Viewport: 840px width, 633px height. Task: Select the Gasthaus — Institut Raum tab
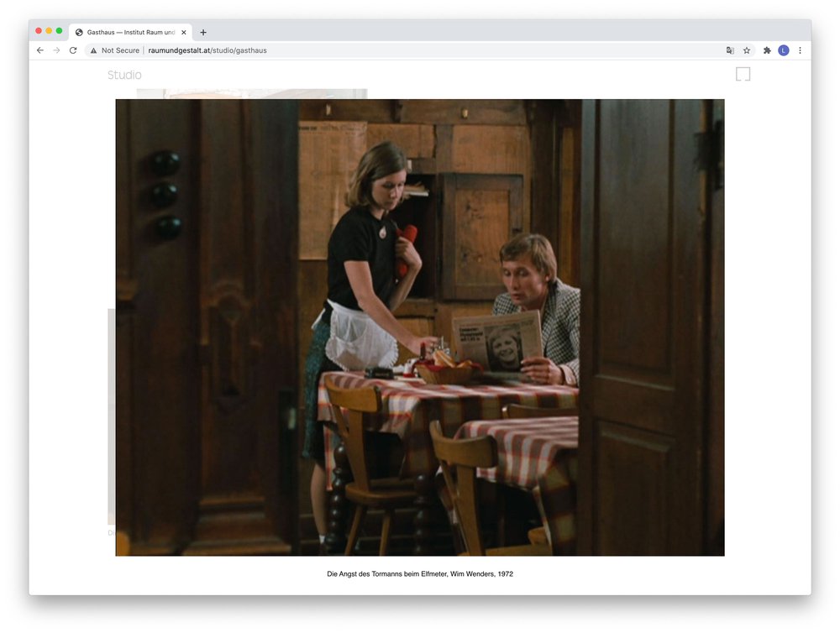pos(131,32)
